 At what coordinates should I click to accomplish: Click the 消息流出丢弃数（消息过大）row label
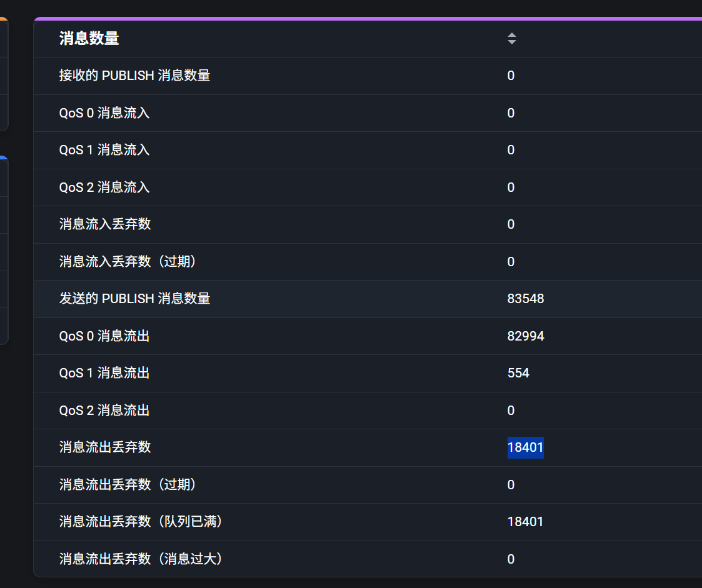[x=141, y=559]
